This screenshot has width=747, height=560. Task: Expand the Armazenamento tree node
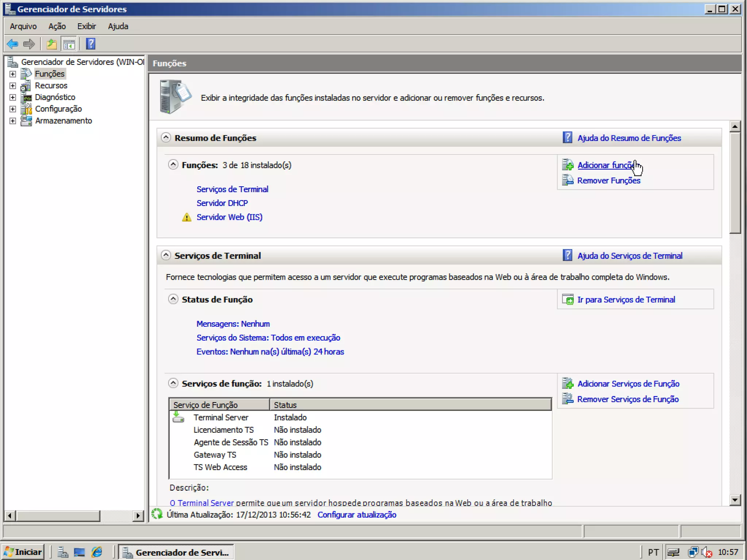pos(13,121)
